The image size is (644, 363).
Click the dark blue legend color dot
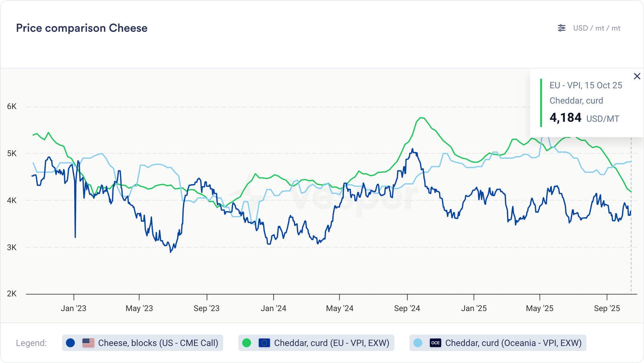coord(70,343)
